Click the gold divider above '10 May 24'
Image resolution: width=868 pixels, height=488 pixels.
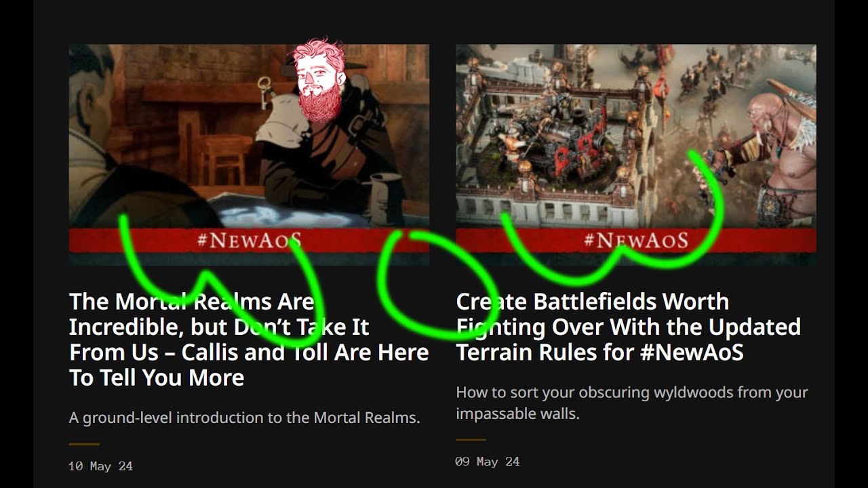tap(84, 444)
